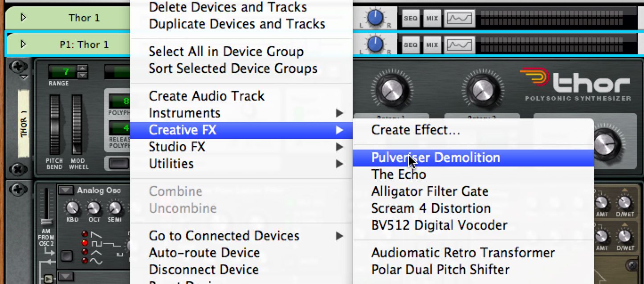
Task: Click the MIX button on P1: Thor 1 row
Action: tap(432, 45)
